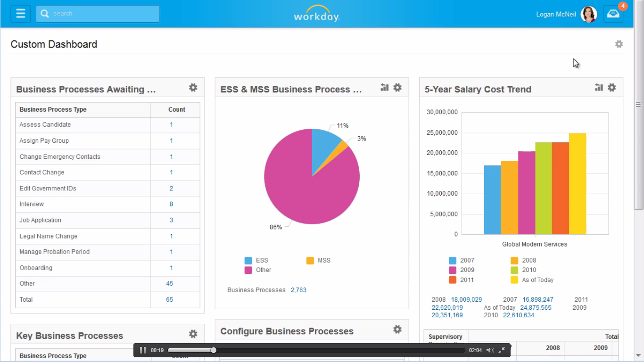The width and height of the screenshot is (644, 362).
Task: Click the chart icon on 5-Year Salary Cost Trend
Action: pyautogui.click(x=598, y=87)
